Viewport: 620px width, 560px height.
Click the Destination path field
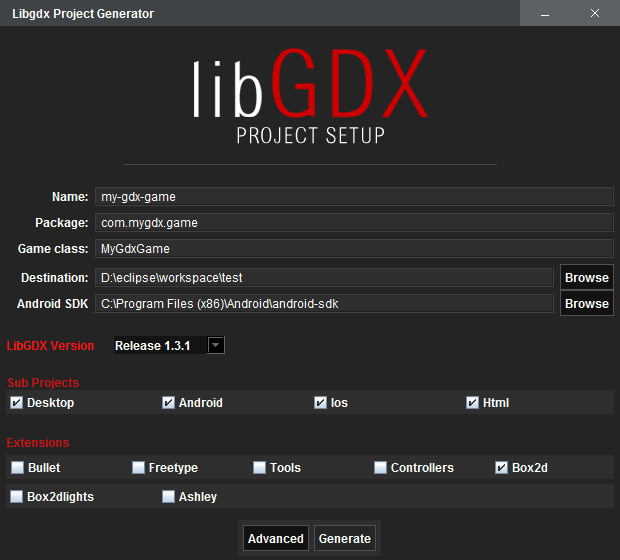click(x=324, y=277)
